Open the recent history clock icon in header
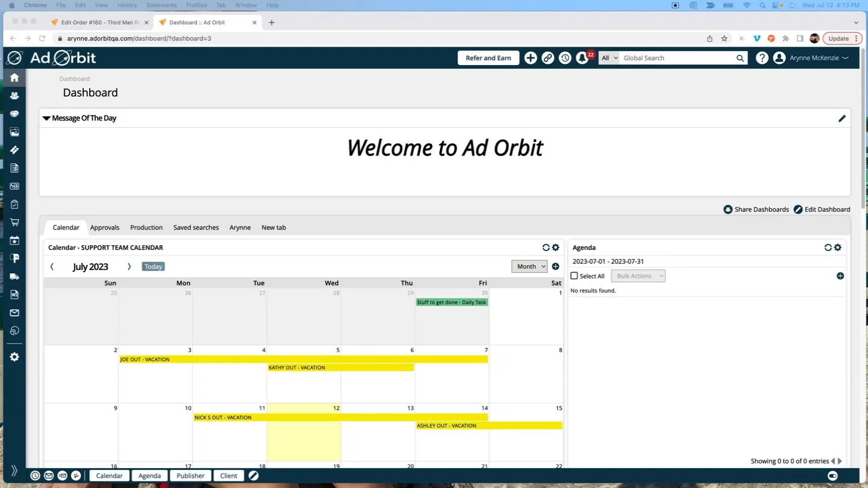 [x=565, y=58]
